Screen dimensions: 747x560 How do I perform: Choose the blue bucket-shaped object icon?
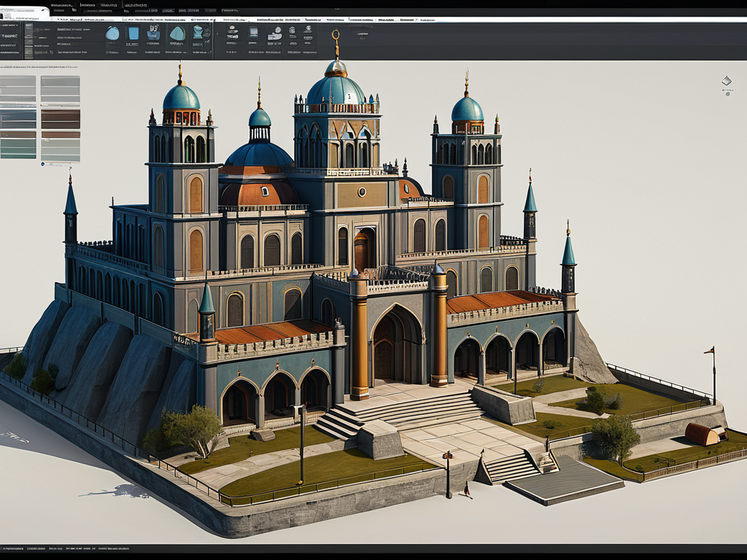pos(153,33)
